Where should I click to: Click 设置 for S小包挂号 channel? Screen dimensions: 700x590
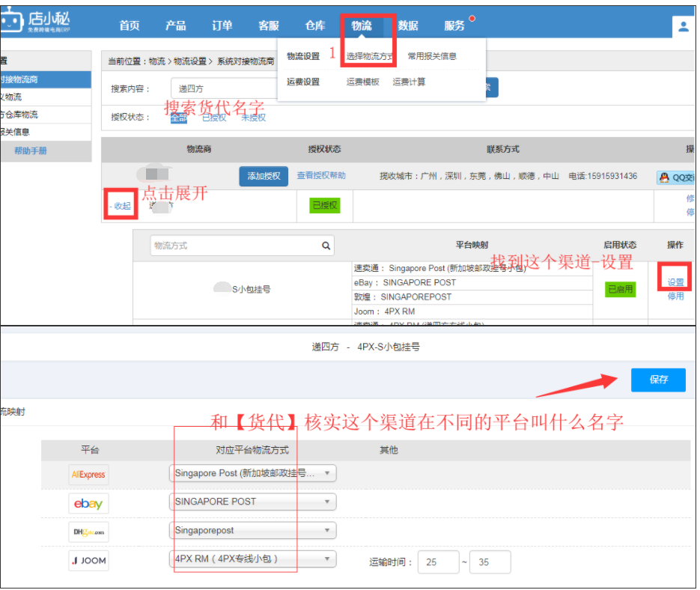[675, 282]
